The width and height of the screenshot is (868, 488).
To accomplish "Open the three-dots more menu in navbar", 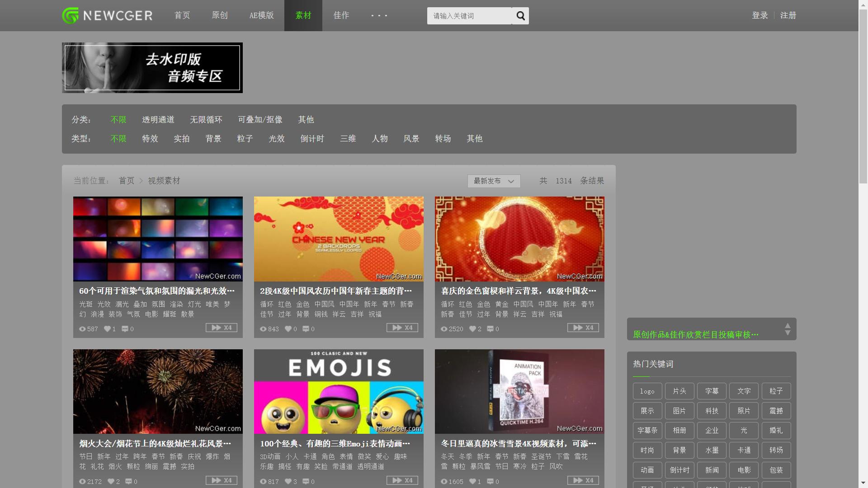I will [379, 16].
